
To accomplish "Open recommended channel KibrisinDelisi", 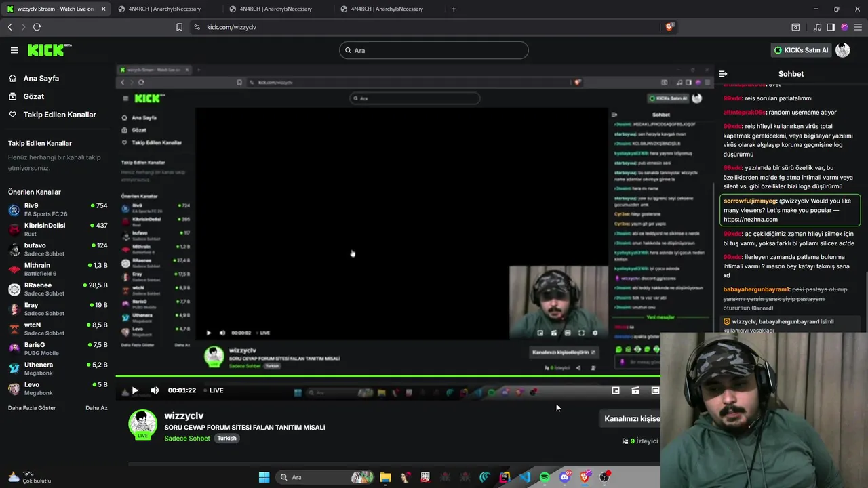I will click(58, 229).
